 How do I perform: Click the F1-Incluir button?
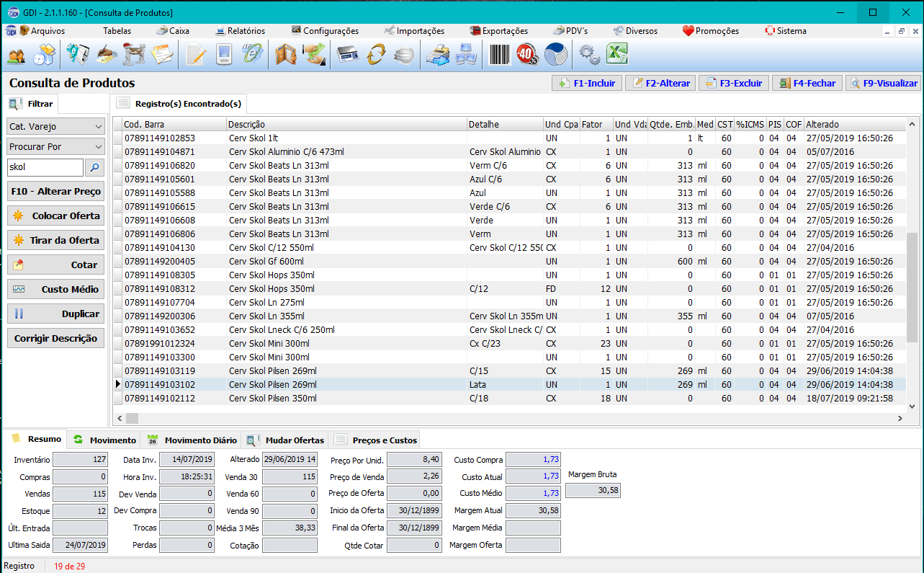click(x=587, y=83)
